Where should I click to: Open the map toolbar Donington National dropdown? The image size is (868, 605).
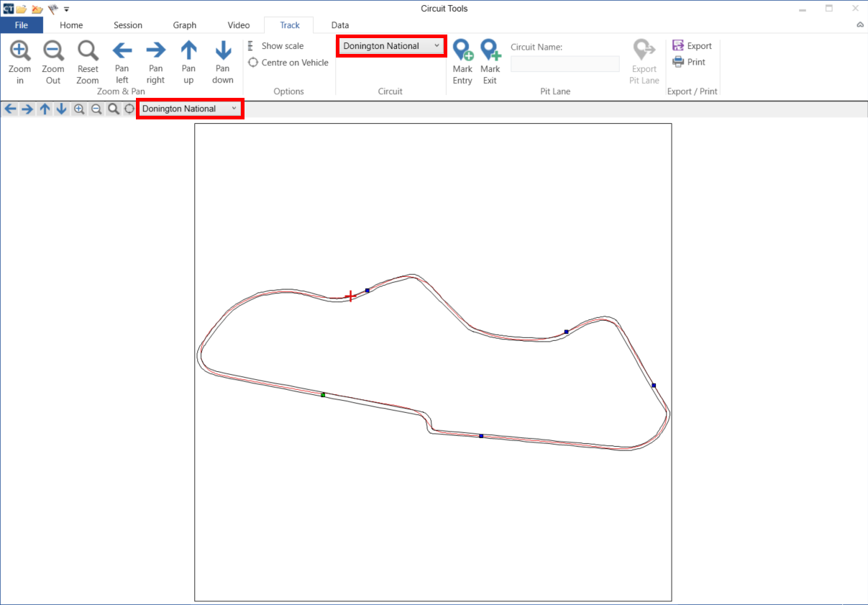[190, 109]
